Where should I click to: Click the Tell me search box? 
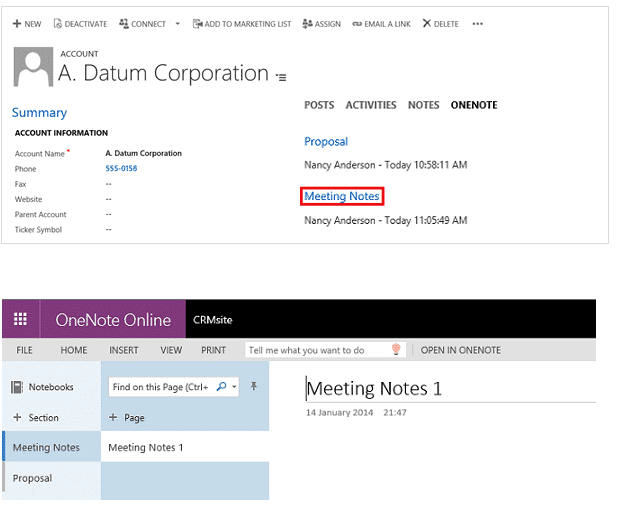(318, 351)
